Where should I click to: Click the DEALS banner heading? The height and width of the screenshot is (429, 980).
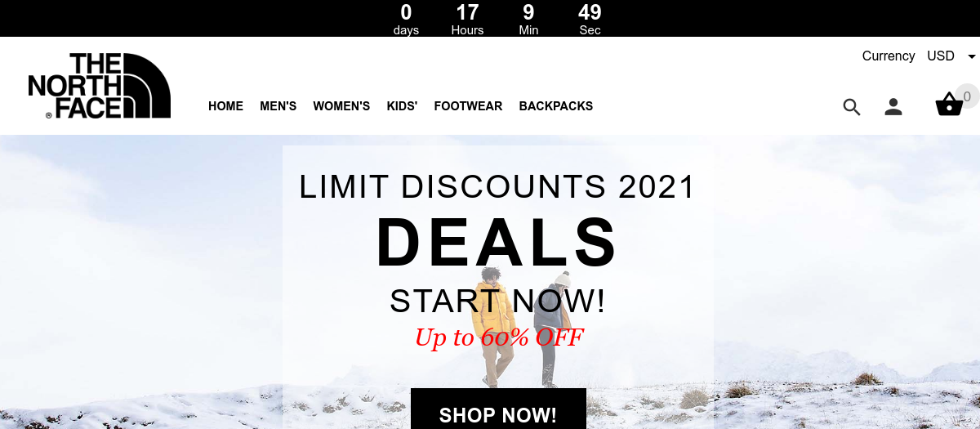pyautogui.click(x=497, y=242)
